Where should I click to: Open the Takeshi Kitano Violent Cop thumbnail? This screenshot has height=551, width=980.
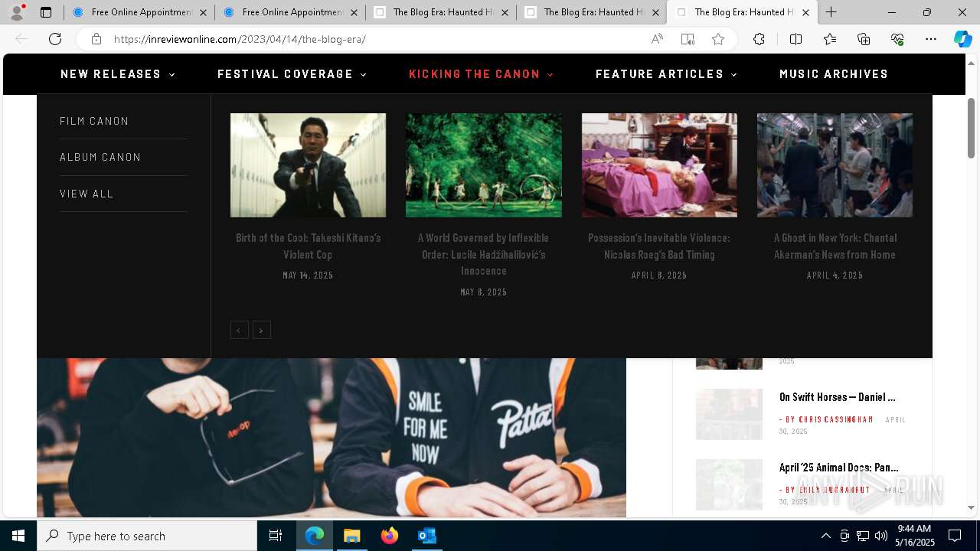coord(308,165)
